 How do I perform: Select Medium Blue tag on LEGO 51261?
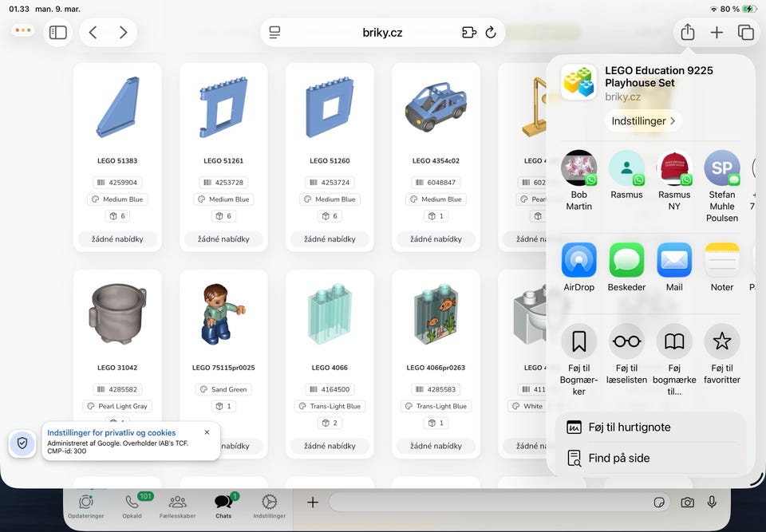click(x=223, y=199)
